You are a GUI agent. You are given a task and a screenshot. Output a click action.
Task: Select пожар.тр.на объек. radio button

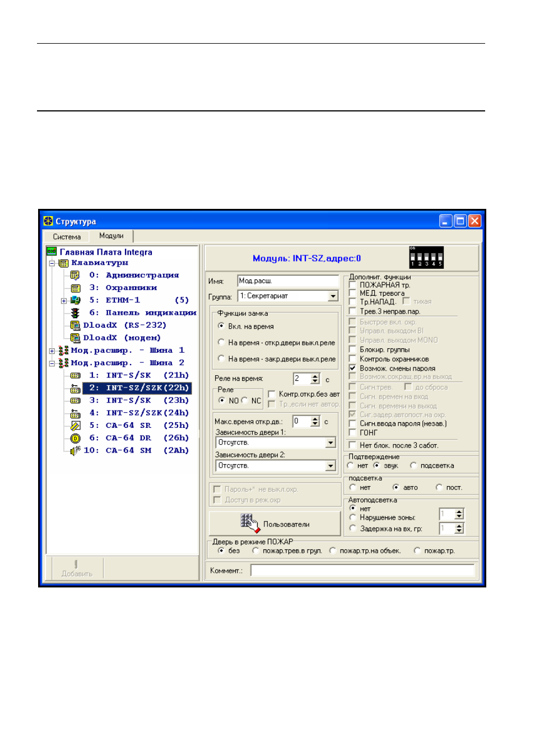click(x=333, y=550)
